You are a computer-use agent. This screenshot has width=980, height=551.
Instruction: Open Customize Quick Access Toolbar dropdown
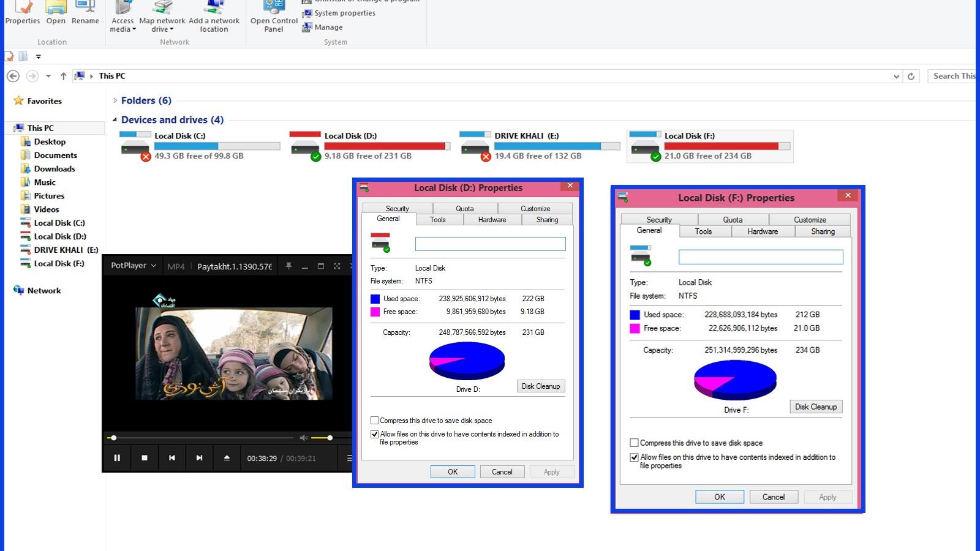(38, 56)
